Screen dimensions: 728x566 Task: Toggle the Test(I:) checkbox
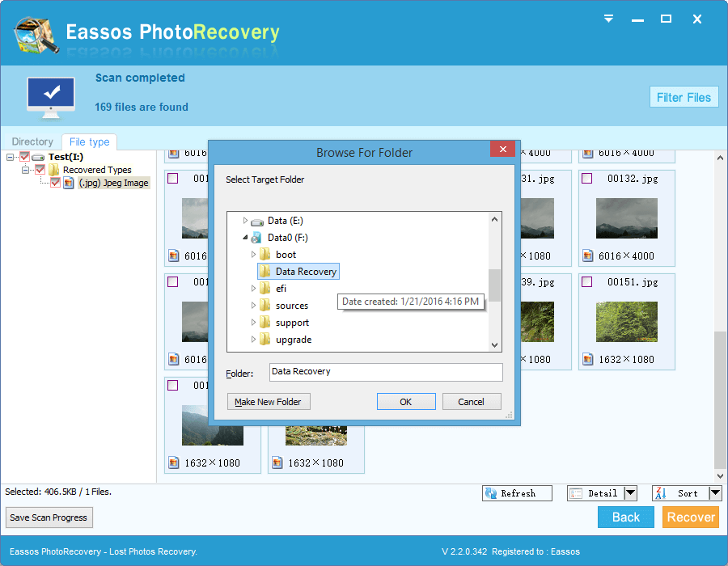click(x=24, y=157)
